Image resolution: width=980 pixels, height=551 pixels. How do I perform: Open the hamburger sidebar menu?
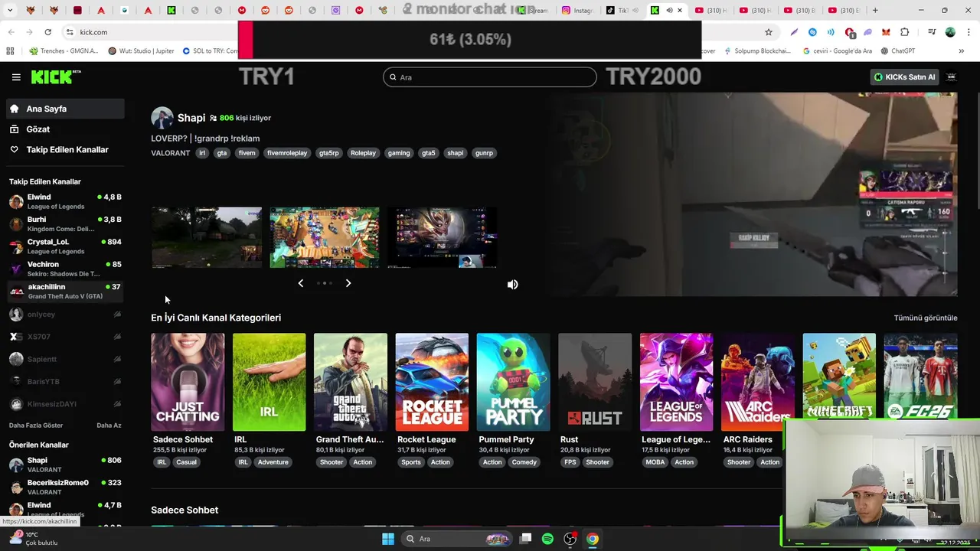click(x=16, y=77)
